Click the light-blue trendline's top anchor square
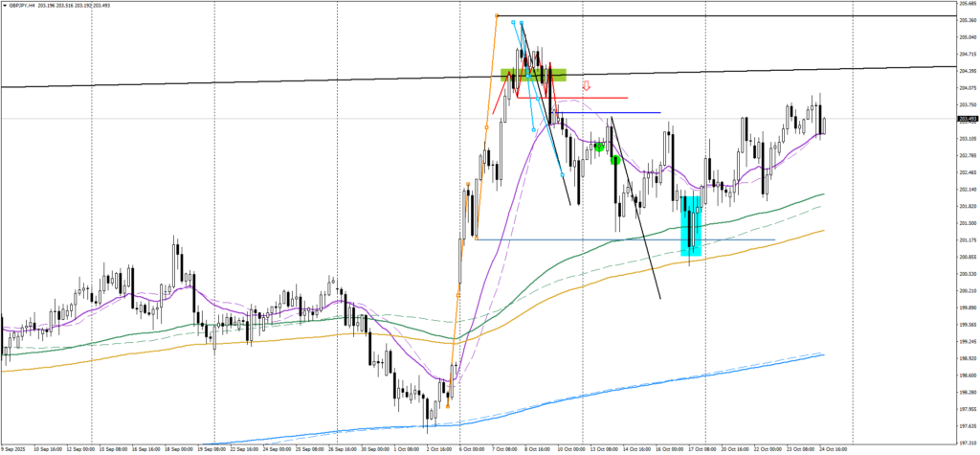 click(x=514, y=22)
